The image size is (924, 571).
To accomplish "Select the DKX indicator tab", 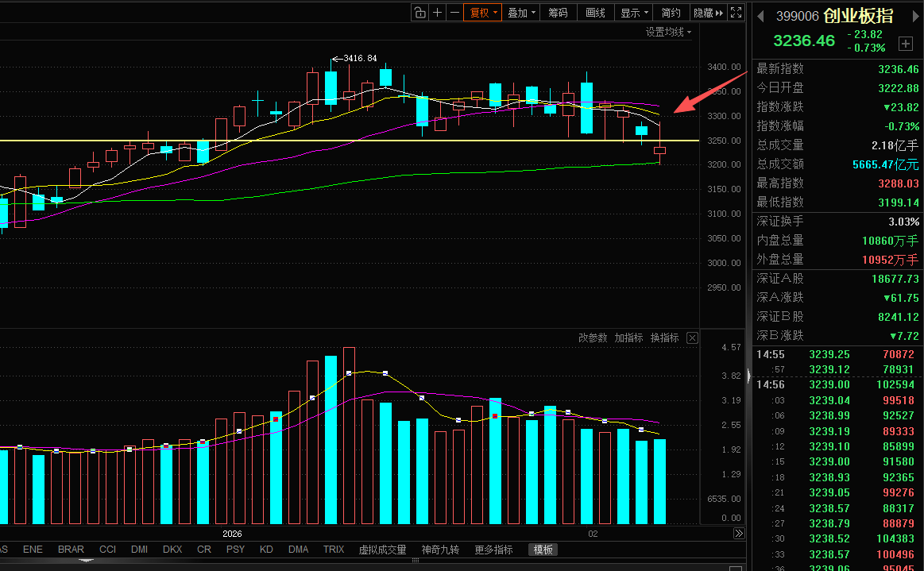I will 172,550.
